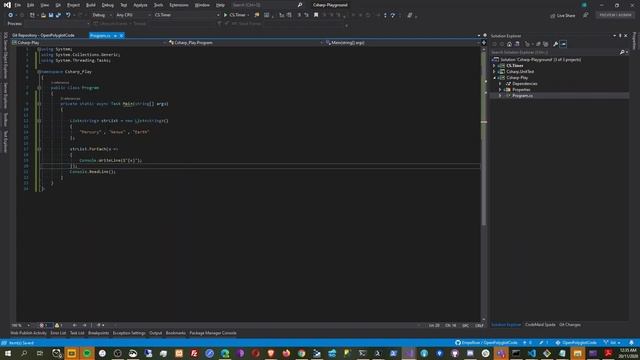Viewport: 640px width, 360px height.
Task: Switch to the CodeMaid Spade tab
Action: [x=540, y=325]
